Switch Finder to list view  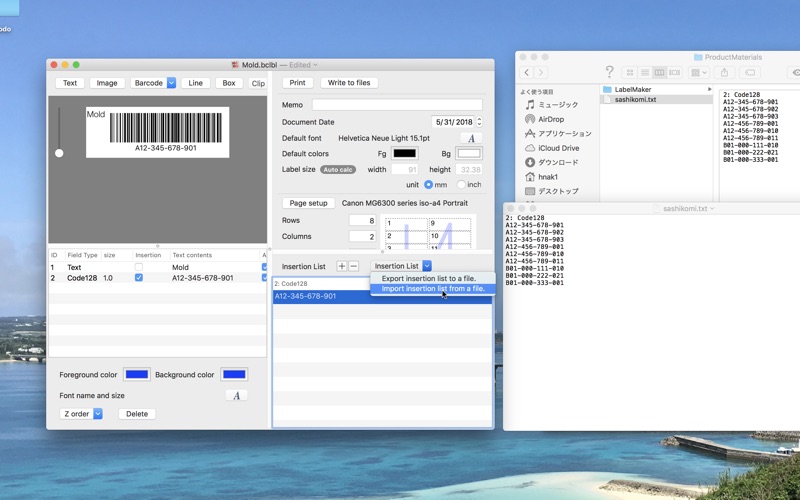(645, 72)
